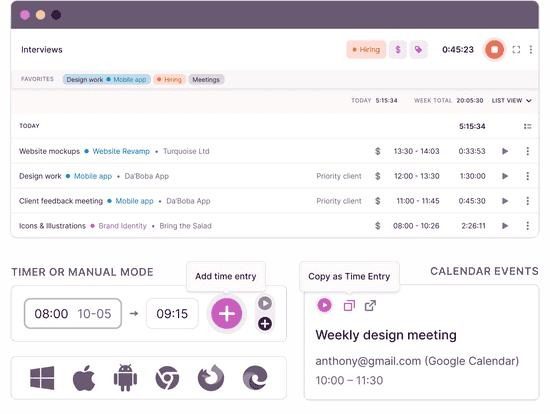550x414 pixels.
Task: Edit the 12:00 - 13:30 time range
Action: (x=416, y=176)
